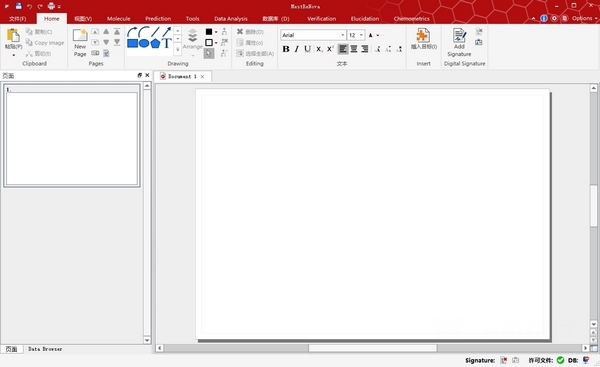Viewport: 600px width, 367px height.
Task: Click the Delete button in Editing group
Action: point(250,32)
